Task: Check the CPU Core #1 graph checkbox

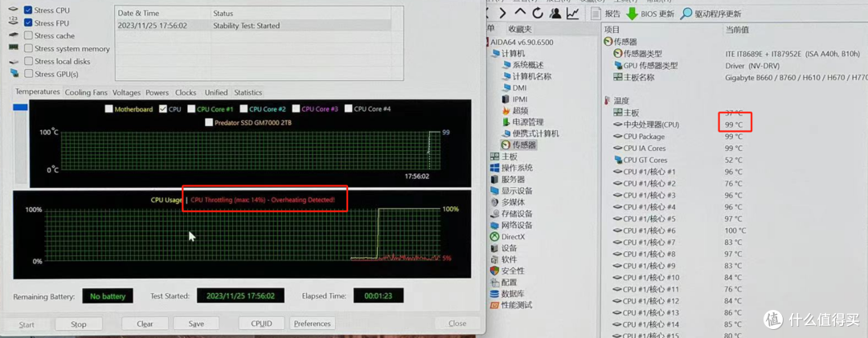Action: coord(191,109)
